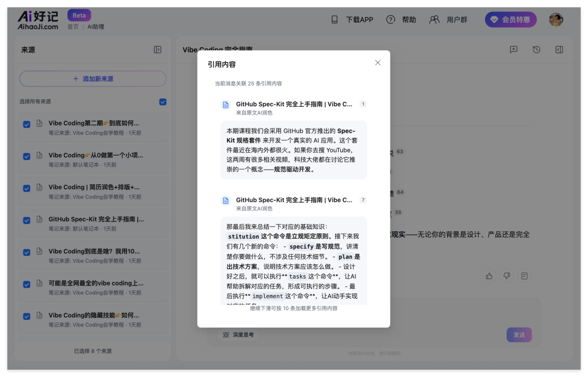
Task: Click 添加新来源 button
Action: click(x=93, y=79)
